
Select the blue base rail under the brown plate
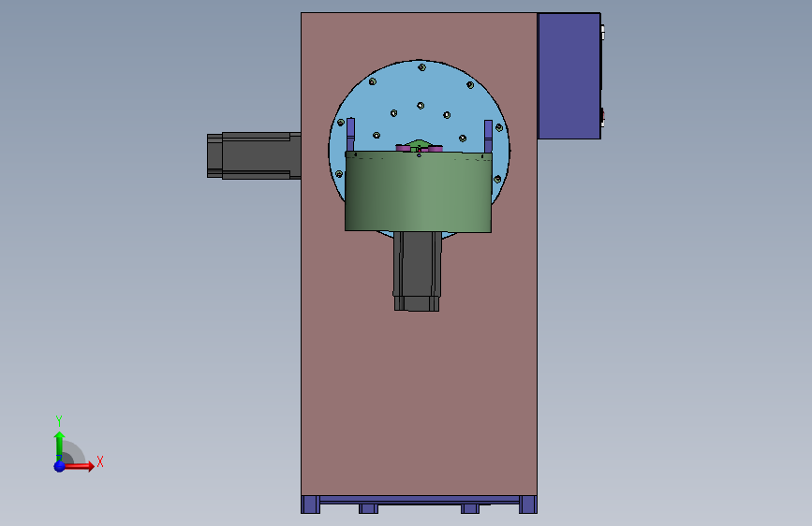(420, 500)
